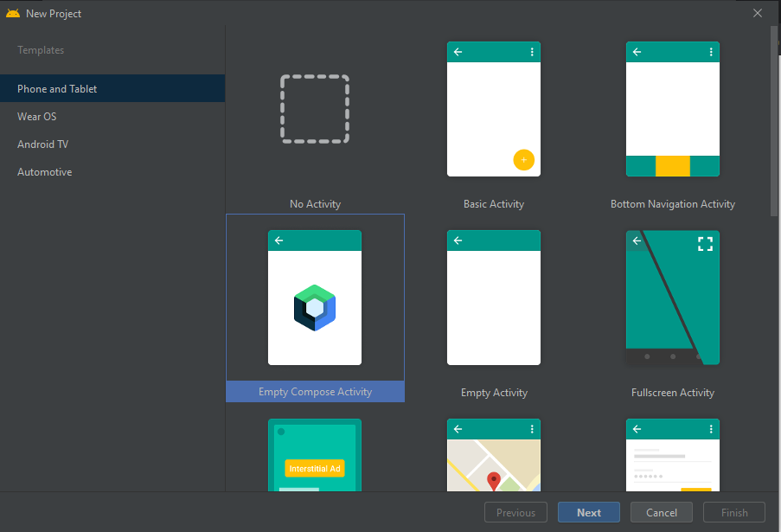This screenshot has height=532, width=781.
Task: Select the Empty Activity template
Action: (x=494, y=298)
